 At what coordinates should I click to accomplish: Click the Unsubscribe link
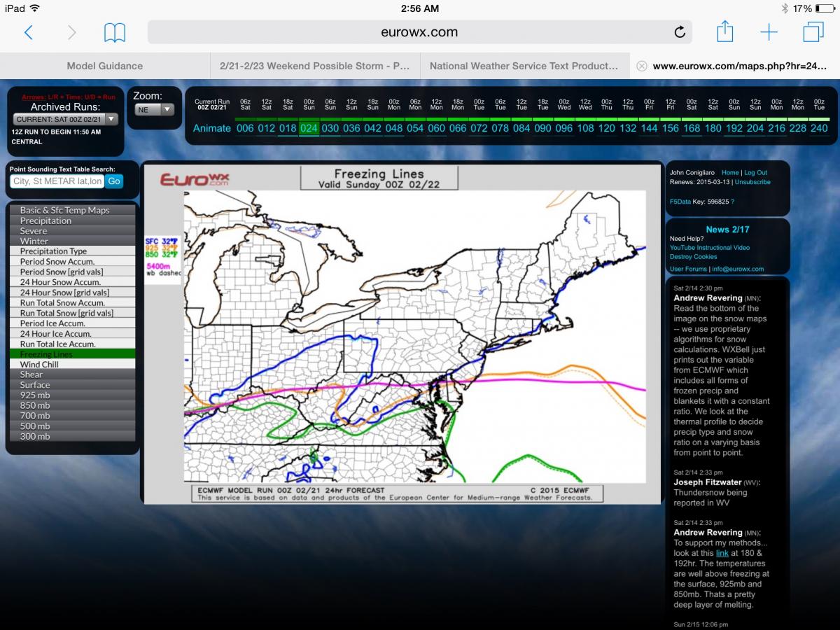[x=752, y=182]
